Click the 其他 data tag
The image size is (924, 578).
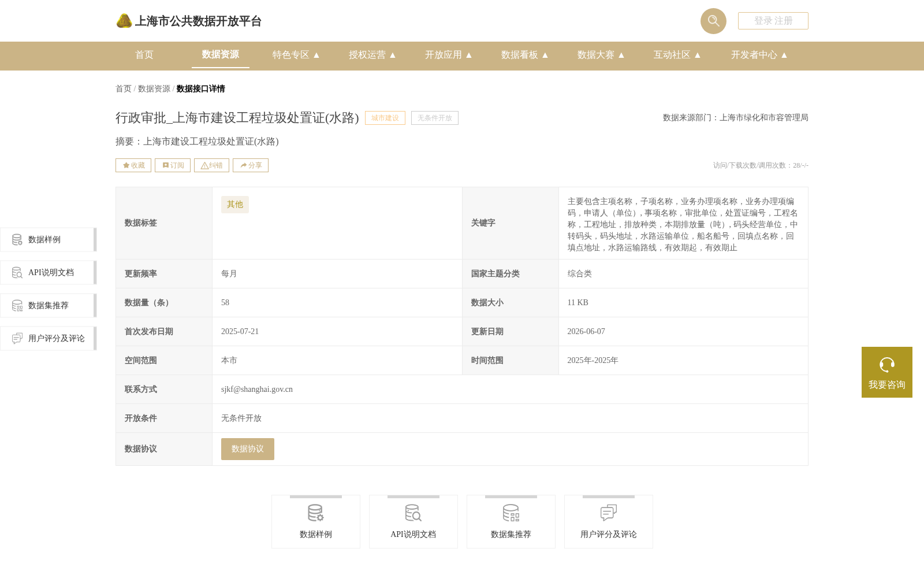(x=235, y=205)
